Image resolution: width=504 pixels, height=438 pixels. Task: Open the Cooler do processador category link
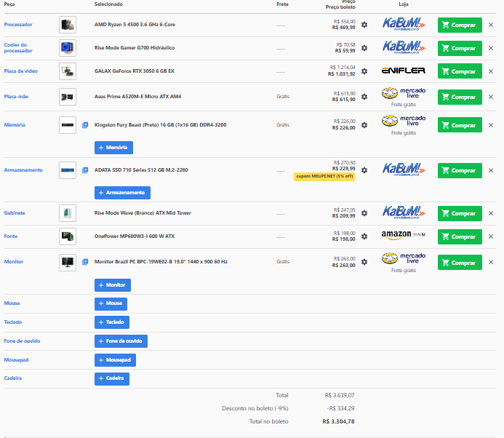18,47
